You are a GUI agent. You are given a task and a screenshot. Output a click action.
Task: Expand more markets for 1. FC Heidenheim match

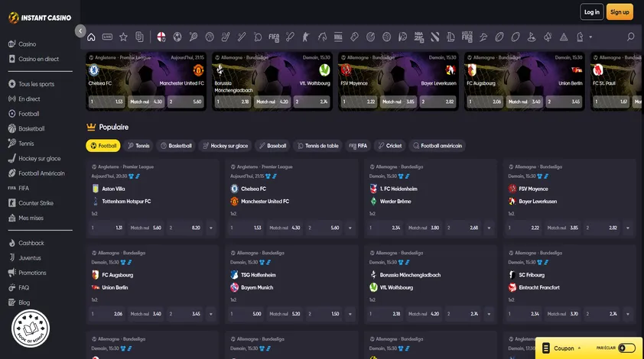tap(489, 228)
